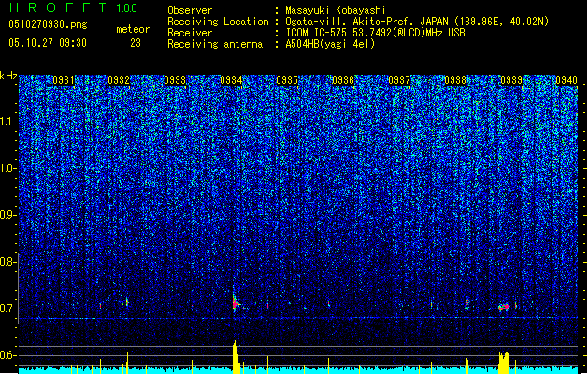Click the 0.9 kHz axis label
The height and width of the screenshot is (374, 588).
point(7,215)
